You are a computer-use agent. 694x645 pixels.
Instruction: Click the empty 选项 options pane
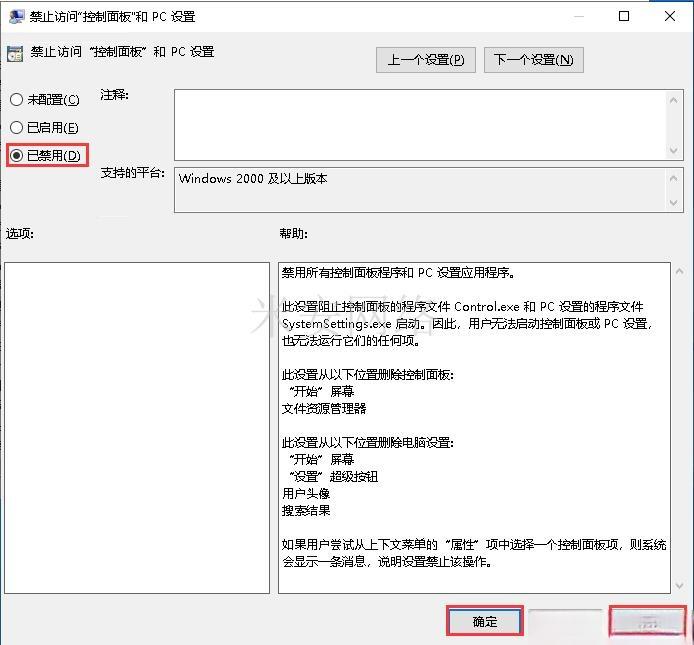137,428
